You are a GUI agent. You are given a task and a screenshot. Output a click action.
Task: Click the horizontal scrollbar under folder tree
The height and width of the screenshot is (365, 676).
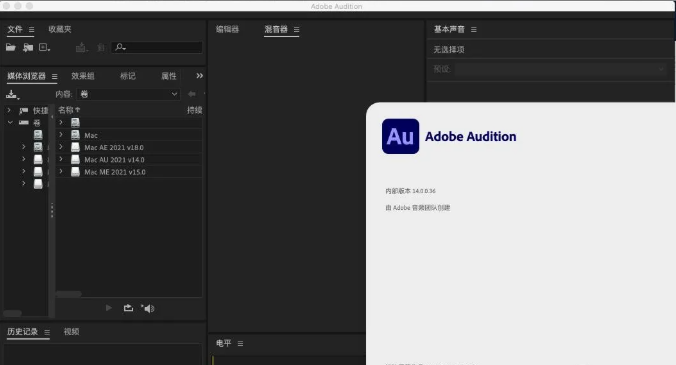pos(13,313)
